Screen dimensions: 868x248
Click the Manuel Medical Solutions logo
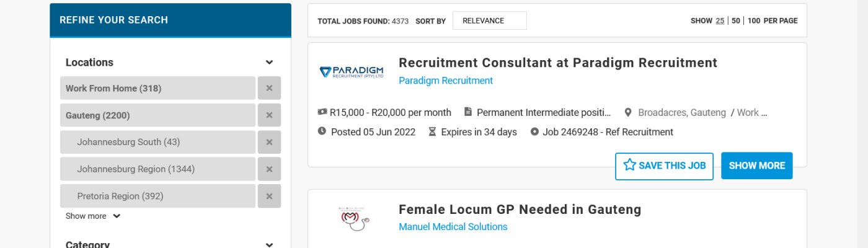click(x=352, y=218)
